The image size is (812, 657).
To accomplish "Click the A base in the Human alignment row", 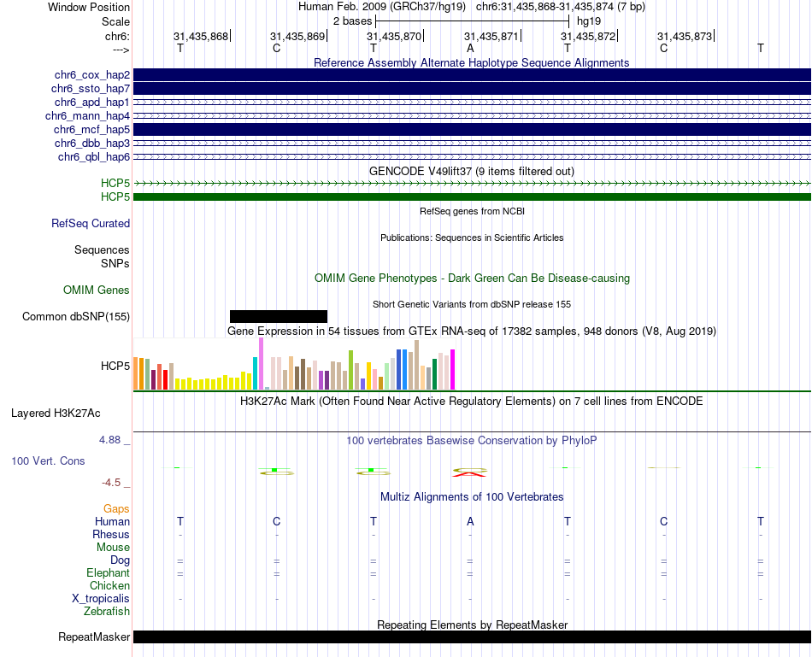I will [470, 522].
